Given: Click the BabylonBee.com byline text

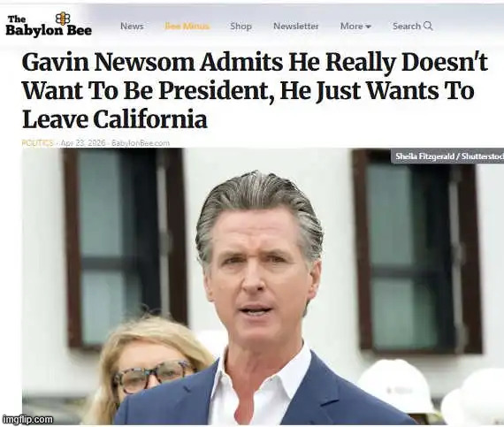Looking at the screenshot, I should pyautogui.click(x=141, y=143).
